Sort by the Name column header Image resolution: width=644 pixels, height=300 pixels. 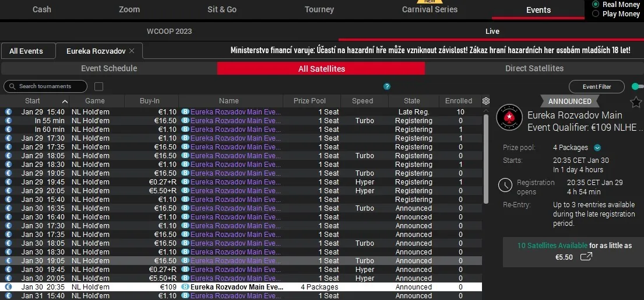(x=229, y=101)
